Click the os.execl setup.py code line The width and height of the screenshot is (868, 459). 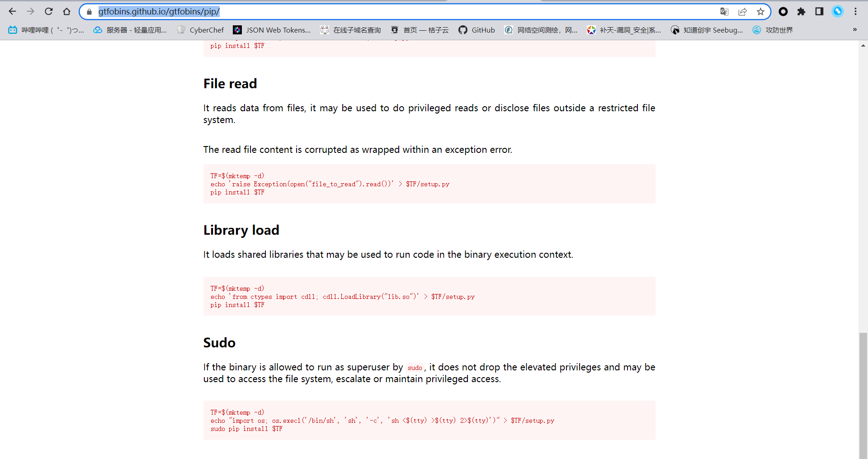(382, 421)
